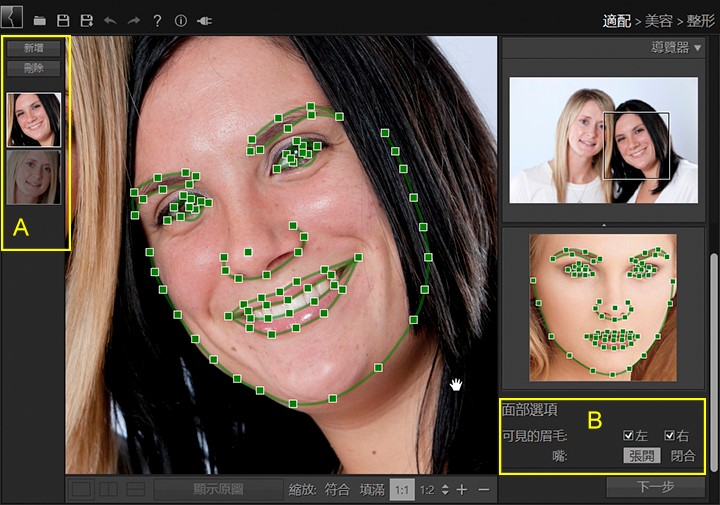Select the blonde woman face thumbnail
This screenshot has width=720, height=505.
point(34,177)
